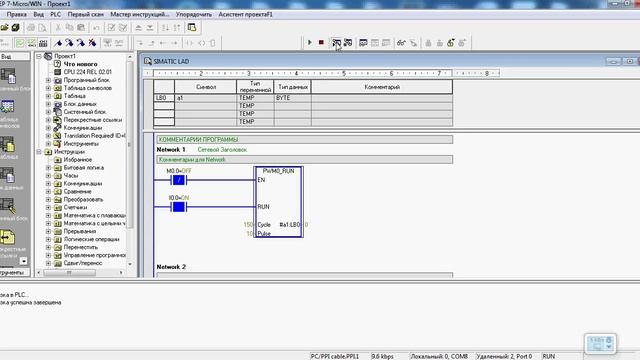Image resolution: width=640 pixels, height=360 pixels.
Task: Click the Paste toolbar icon
Action: pyautogui.click(x=81, y=28)
